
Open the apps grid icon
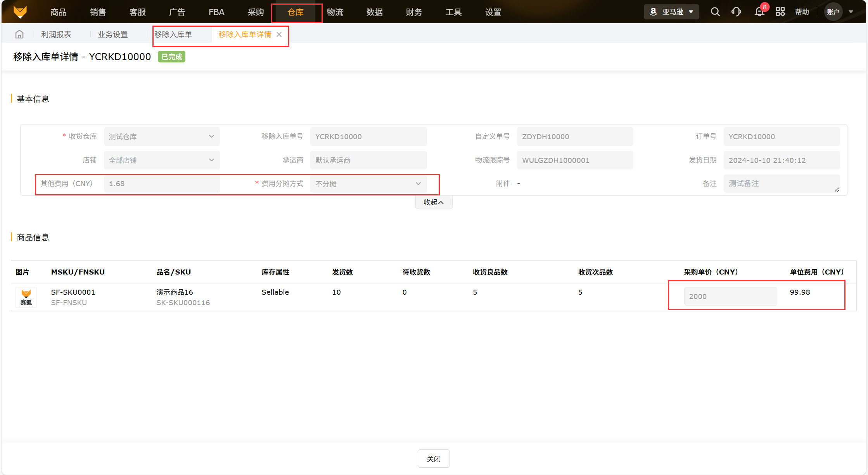780,12
